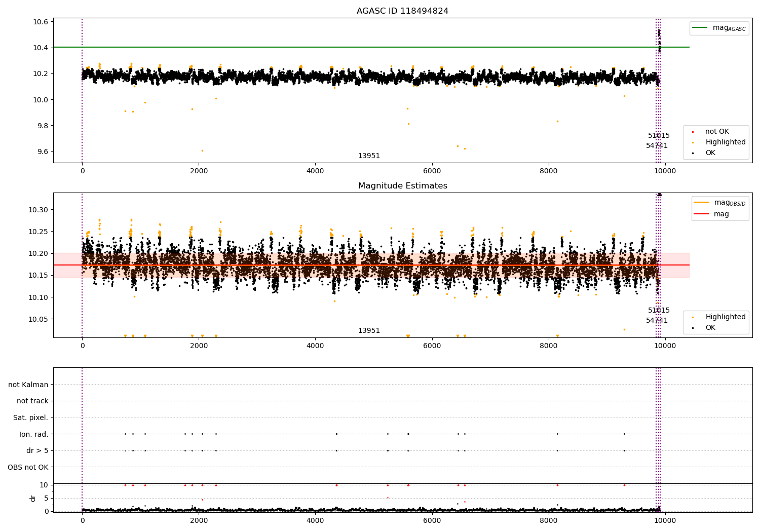Click the 'not Kalman' y-axis label
This screenshot has height=532, width=760.
coord(28,385)
